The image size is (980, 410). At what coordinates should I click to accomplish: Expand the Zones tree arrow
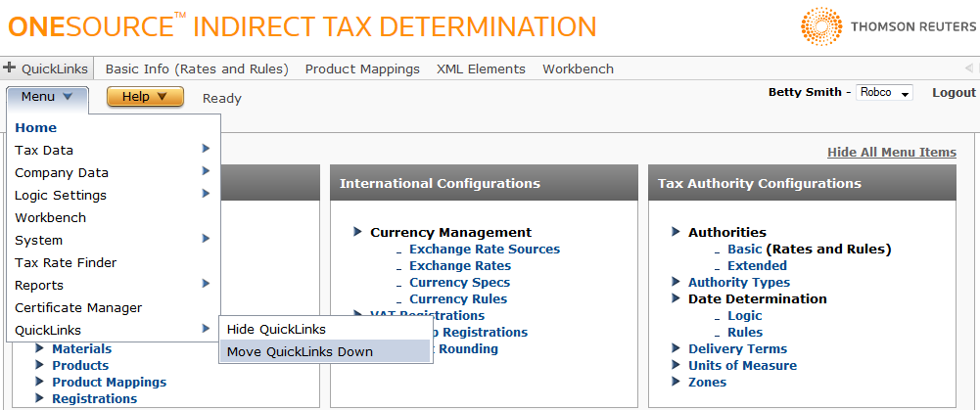(677, 383)
